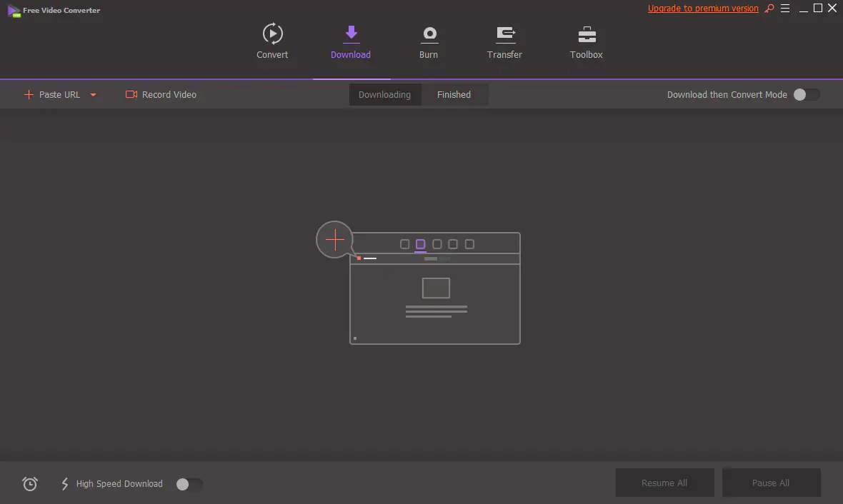843x504 pixels.
Task: Click the alarm clock scheduler icon
Action: tap(30, 484)
